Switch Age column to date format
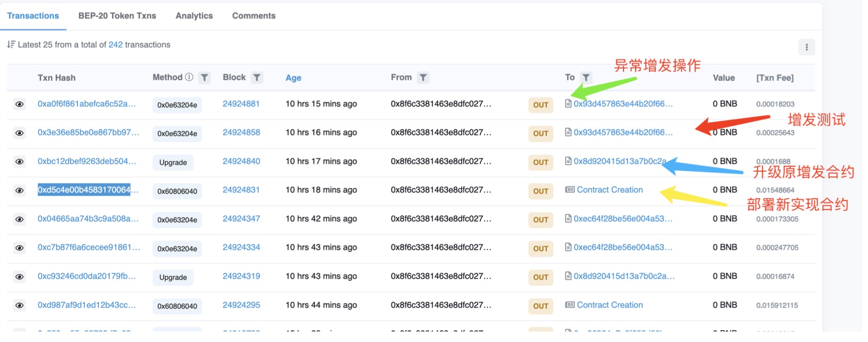Screen dimensions: 868x342 293,78
